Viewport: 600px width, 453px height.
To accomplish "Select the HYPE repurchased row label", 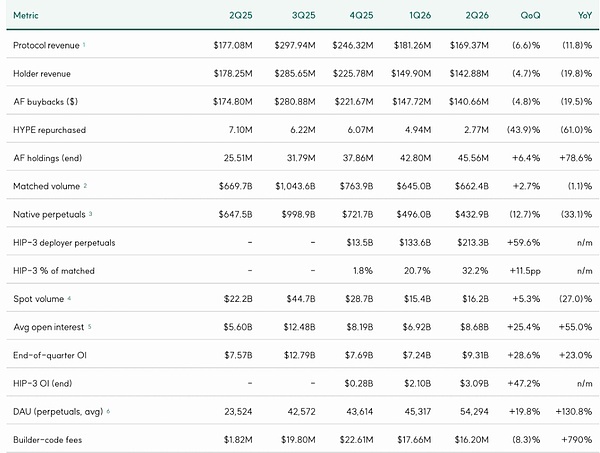I will point(49,130).
